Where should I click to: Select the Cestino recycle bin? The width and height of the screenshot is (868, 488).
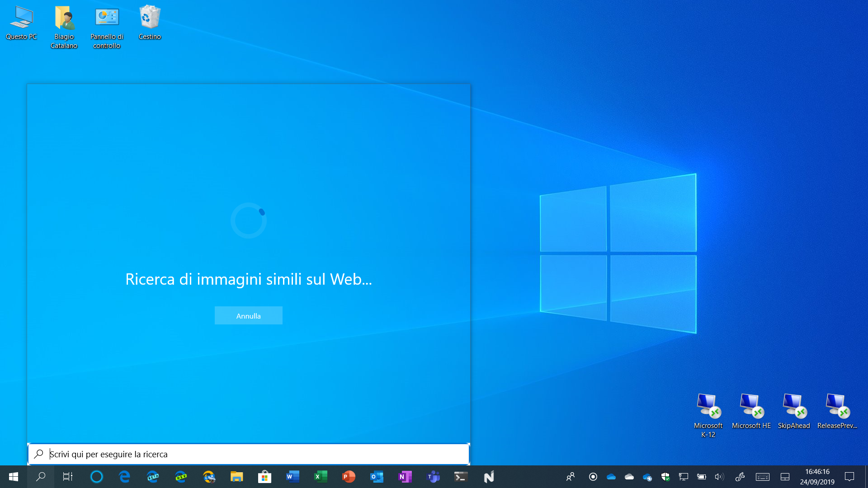point(150,23)
